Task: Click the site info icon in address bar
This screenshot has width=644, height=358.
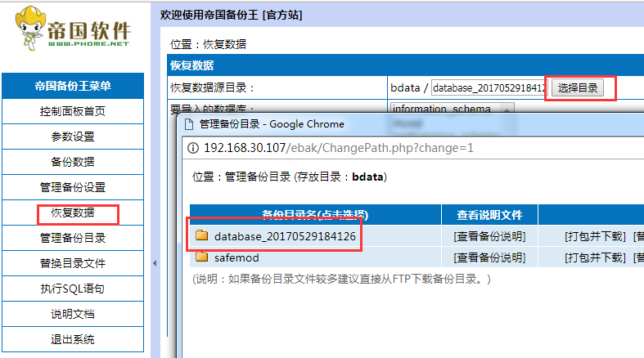Action: pyautogui.click(x=193, y=148)
